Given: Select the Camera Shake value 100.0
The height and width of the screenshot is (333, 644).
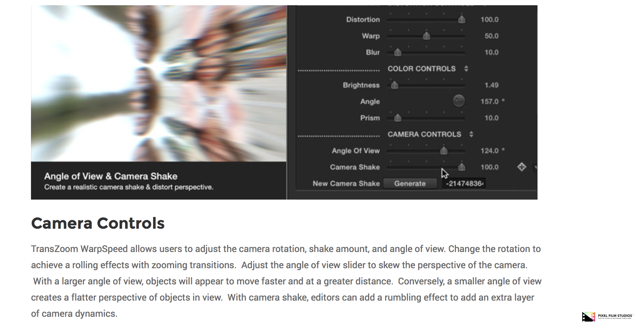Looking at the screenshot, I should click(x=490, y=167).
